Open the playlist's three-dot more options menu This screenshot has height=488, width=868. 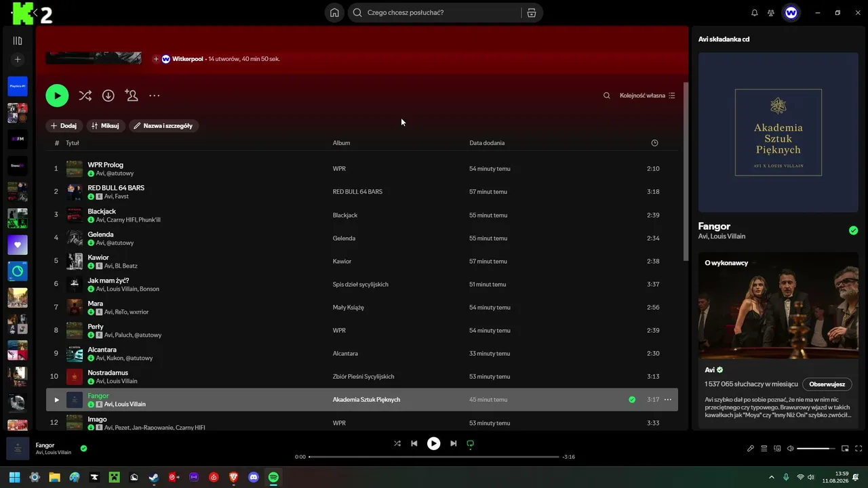coord(155,96)
